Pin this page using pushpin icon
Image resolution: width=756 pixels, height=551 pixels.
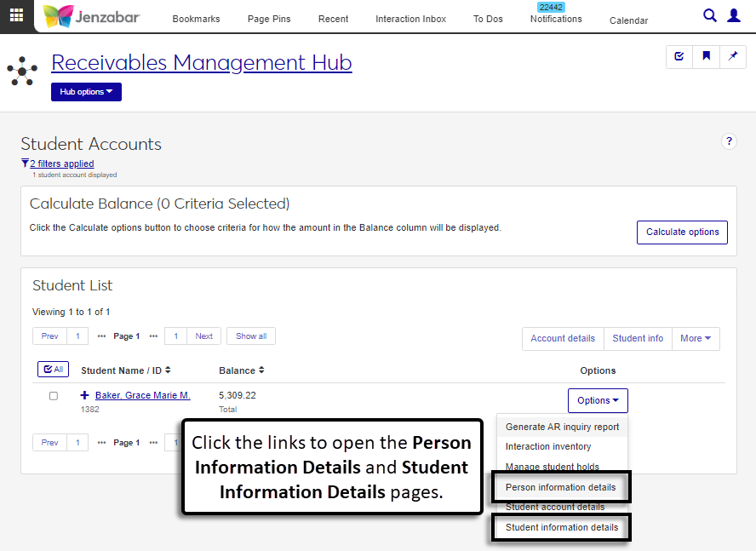pos(732,56)
